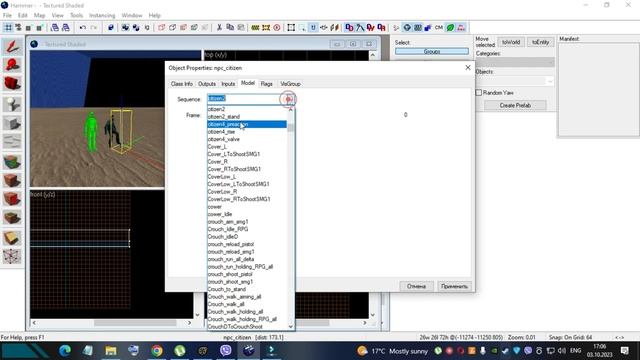The width and height of the screenshot is (640, 360).
Task: Click the Применить button
Action: click(454, 286)
